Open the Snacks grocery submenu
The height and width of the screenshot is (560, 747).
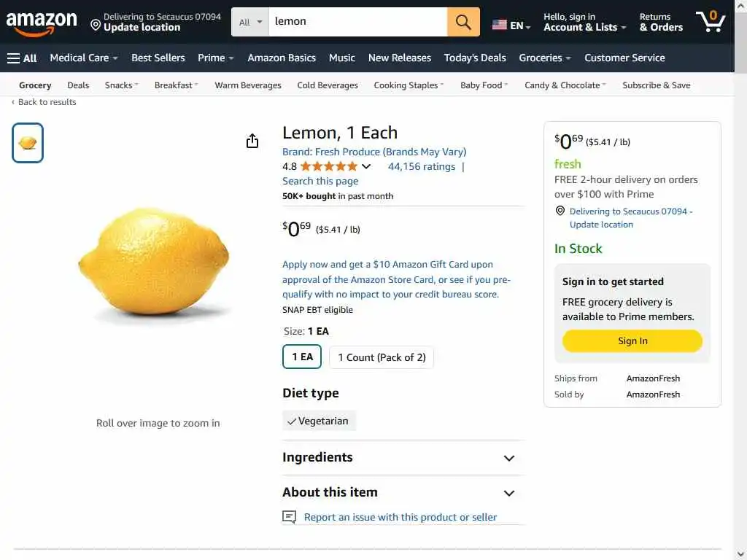tap(121, 85)
